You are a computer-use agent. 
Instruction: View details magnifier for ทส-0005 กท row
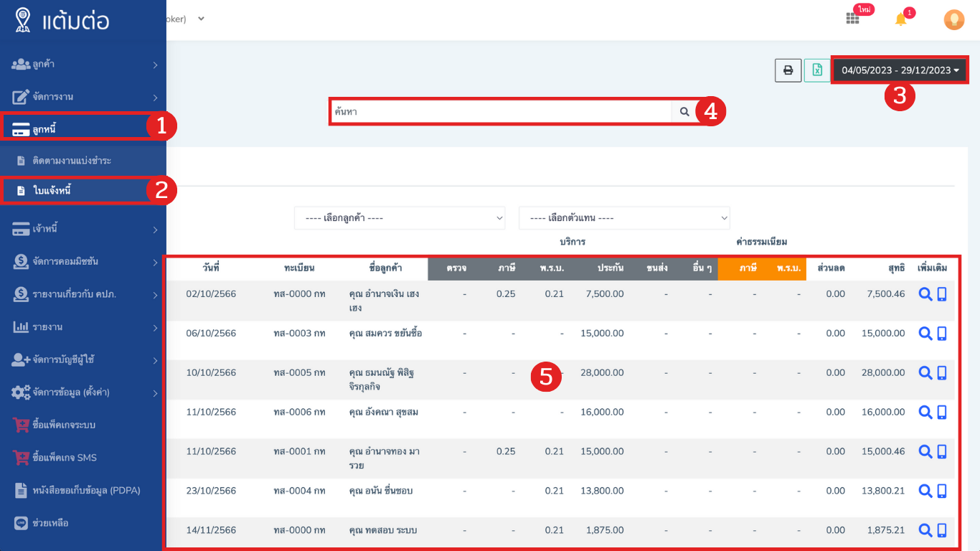point(925,373)
